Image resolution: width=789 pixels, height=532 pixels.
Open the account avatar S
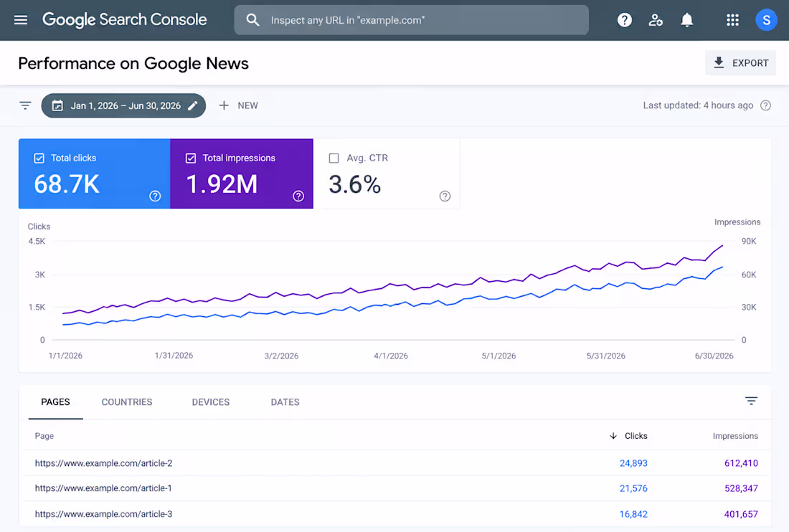(766, 20)
